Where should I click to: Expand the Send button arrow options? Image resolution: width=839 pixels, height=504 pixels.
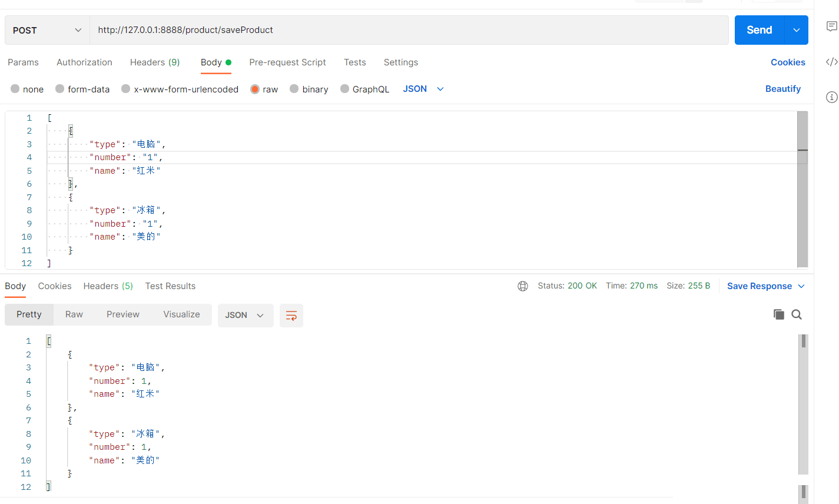[x=797, y=30]
